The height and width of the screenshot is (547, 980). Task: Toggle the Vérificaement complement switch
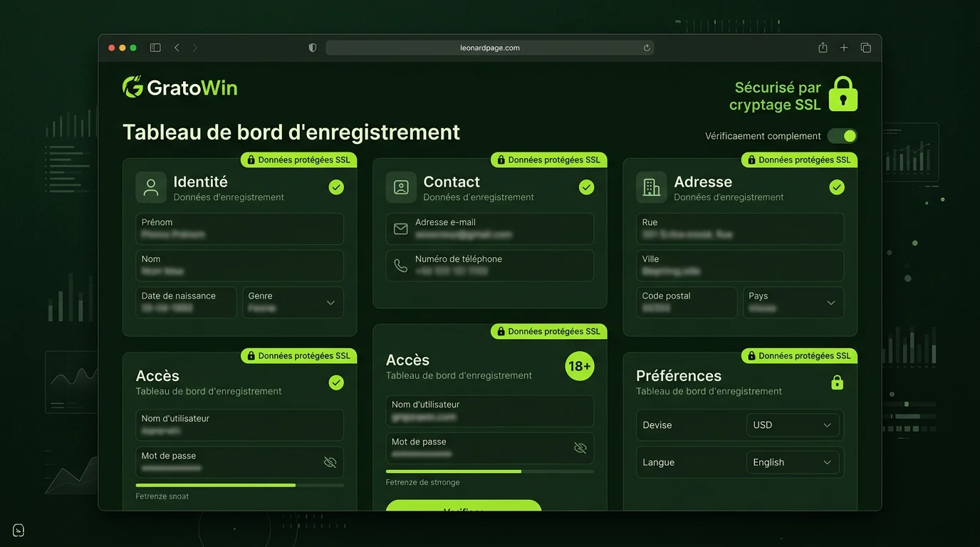(843, 136)
